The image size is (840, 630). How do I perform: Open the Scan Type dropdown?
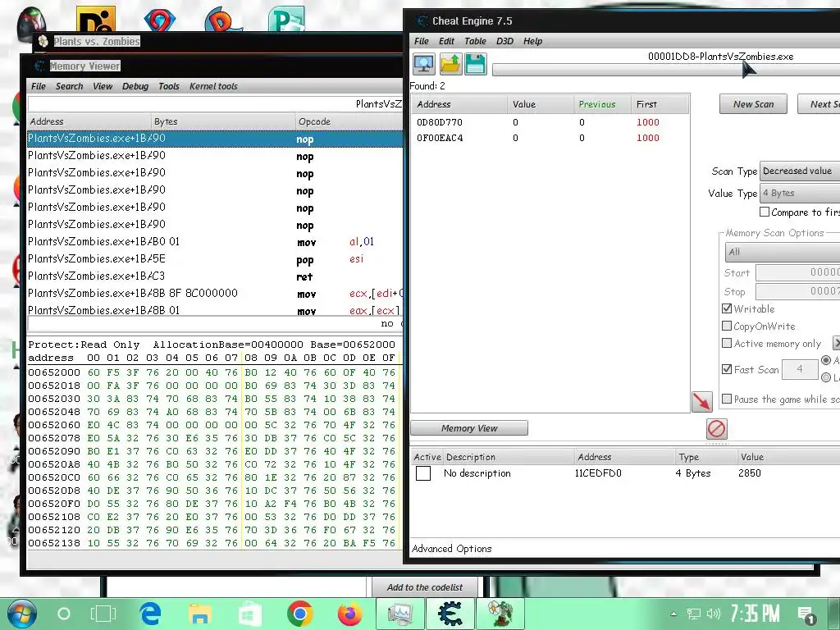800,171
